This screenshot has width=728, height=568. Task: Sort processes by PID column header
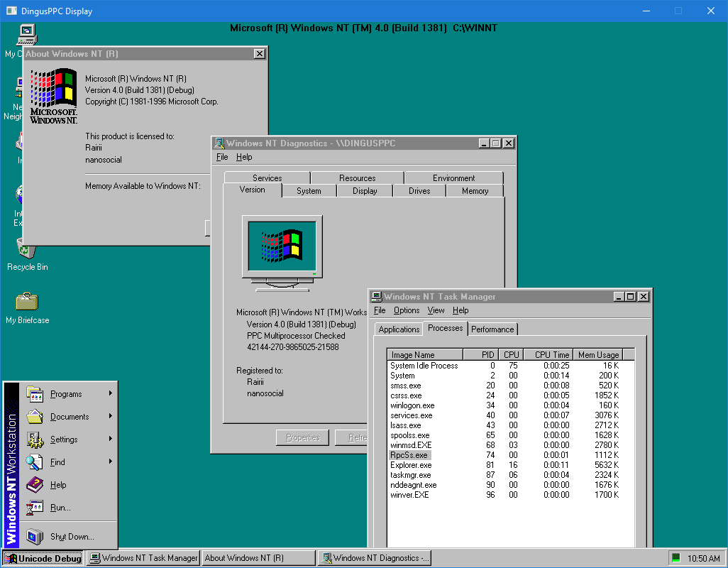[480, 354]
